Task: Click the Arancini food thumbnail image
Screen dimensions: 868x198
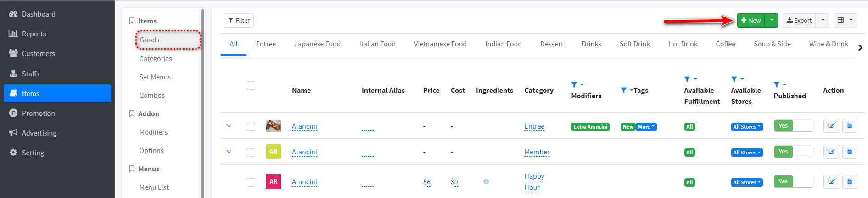Action: pyautogui.click(x=274, y=126)
